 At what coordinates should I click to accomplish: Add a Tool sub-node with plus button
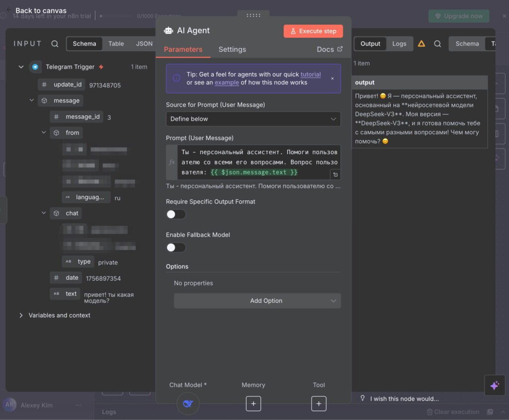coord(319,404)
